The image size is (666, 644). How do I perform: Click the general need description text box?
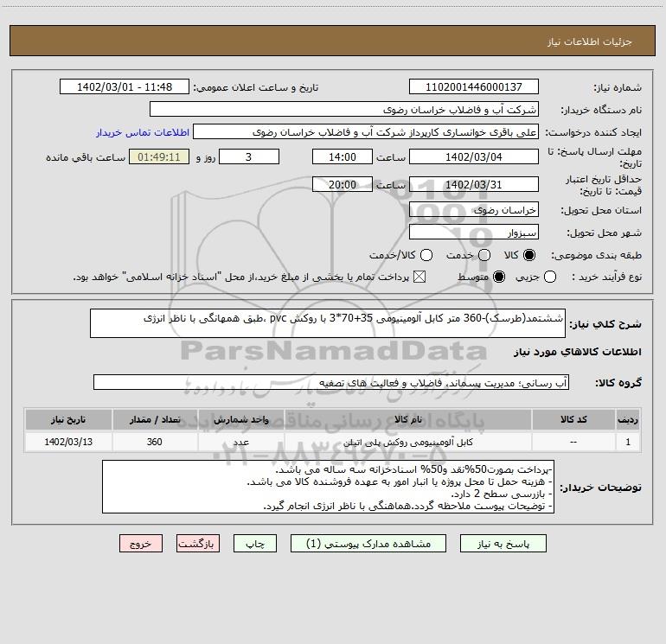pyautogui.click(x=328, y=323)
